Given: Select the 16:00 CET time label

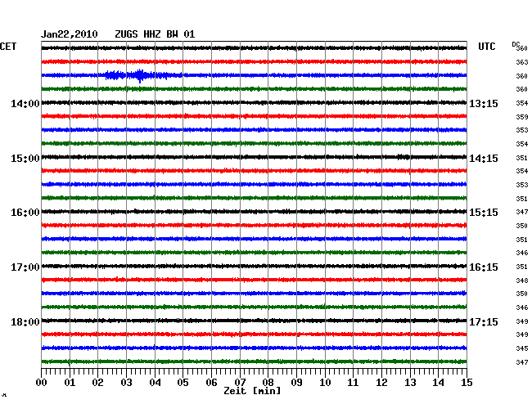Looking at the screenshot, I should 25,213.
